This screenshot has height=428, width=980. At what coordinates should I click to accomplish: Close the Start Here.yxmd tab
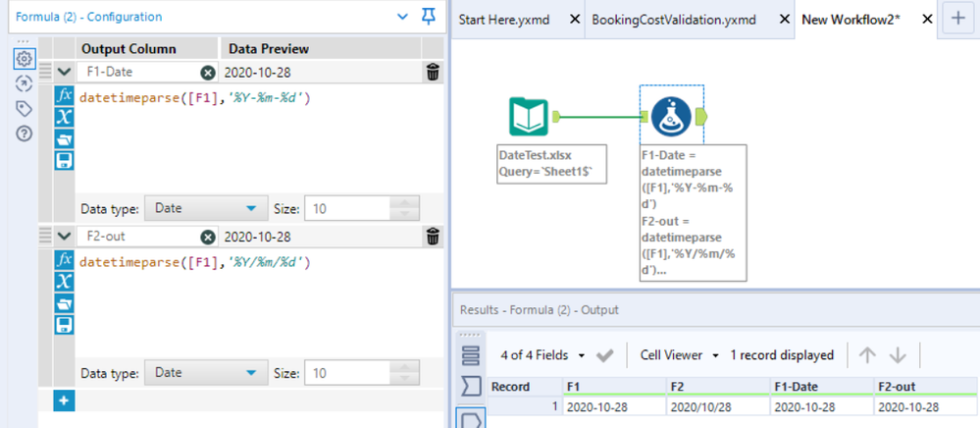point(575,20)
